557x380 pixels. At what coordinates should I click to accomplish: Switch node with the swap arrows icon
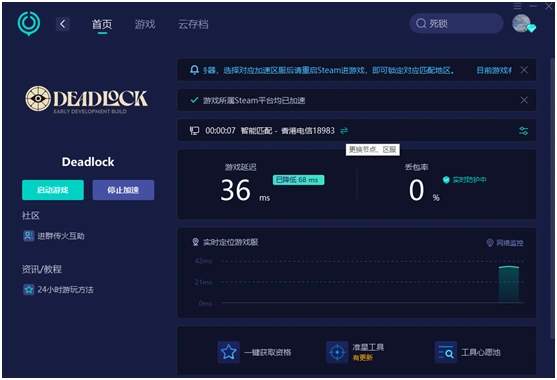point(344,131)
